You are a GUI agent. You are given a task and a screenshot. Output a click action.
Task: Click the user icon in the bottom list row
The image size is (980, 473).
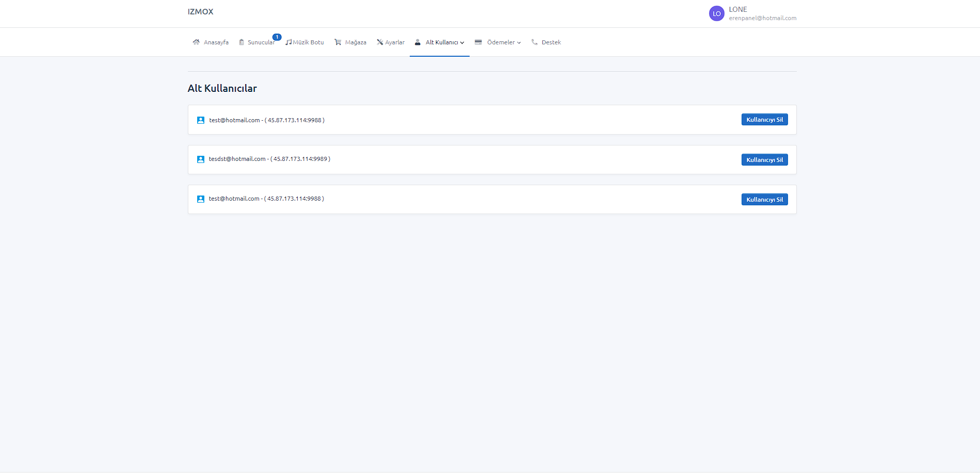tap(201, 199)
